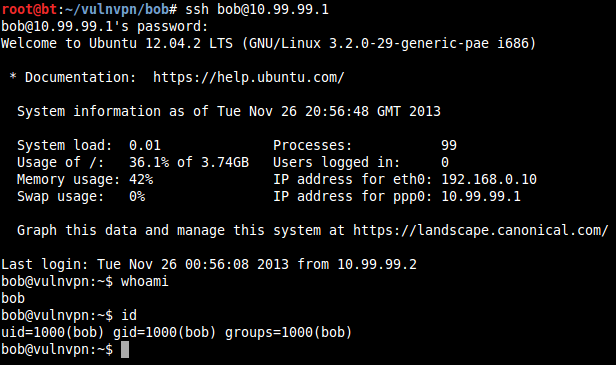
Task: Click the password prompt line
Action: click(x=104, y=26)
